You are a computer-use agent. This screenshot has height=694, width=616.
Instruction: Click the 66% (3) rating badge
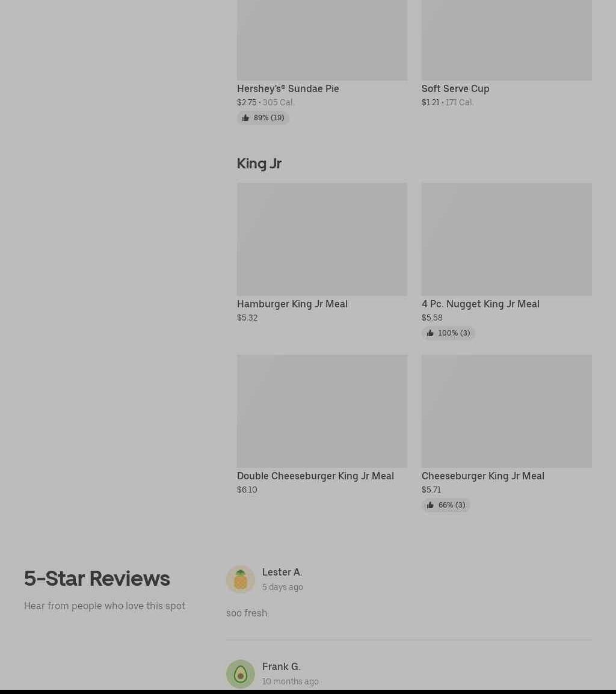(446, 505)
